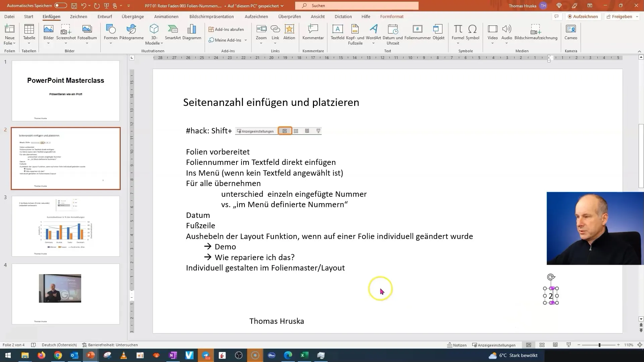This screenshot has width=644, height=362.
Task: Switch to slide sorter view in status bar
Action: click(x=542, y=345)
